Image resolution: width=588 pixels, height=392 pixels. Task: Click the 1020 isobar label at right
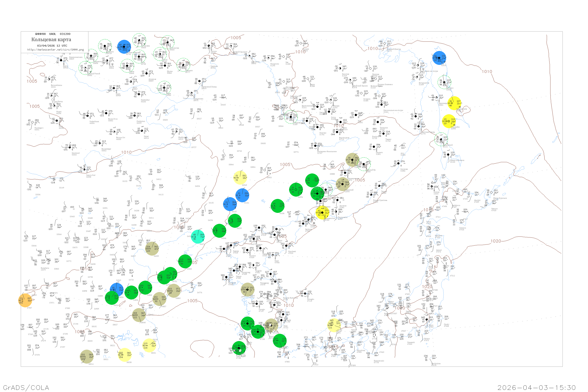point(496,241)
